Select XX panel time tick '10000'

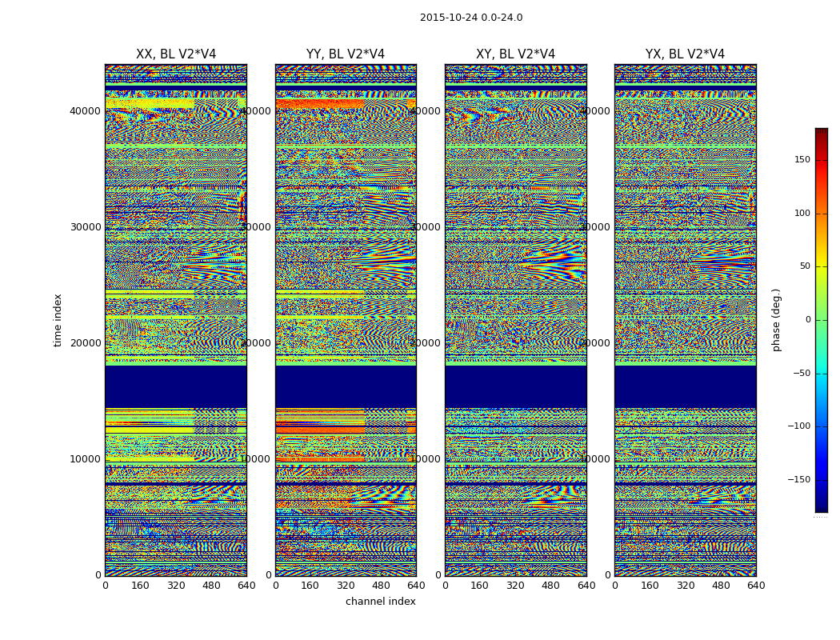point(85,459)
